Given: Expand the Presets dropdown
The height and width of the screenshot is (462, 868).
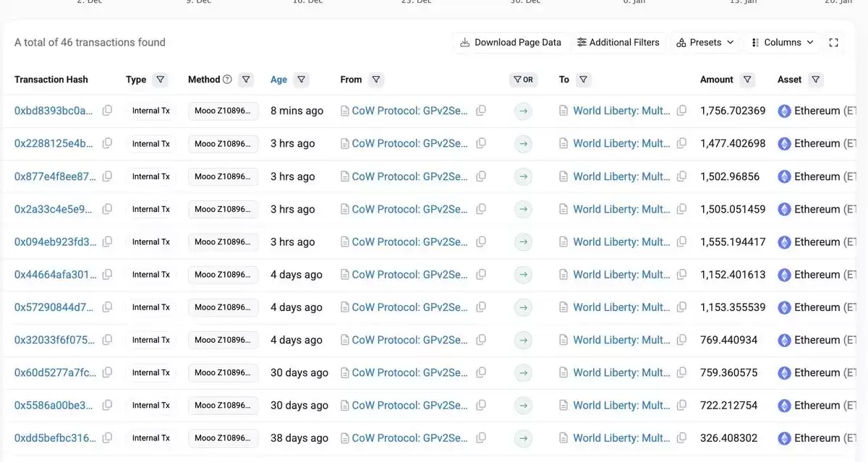Looking at the screenshot, I should 705,43.
